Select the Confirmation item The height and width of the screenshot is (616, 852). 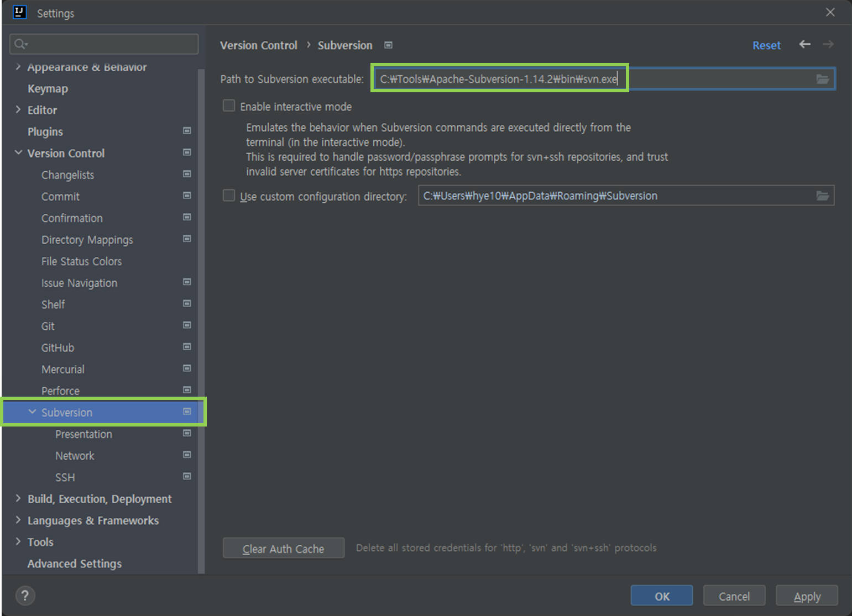click(x=72, y=218)
